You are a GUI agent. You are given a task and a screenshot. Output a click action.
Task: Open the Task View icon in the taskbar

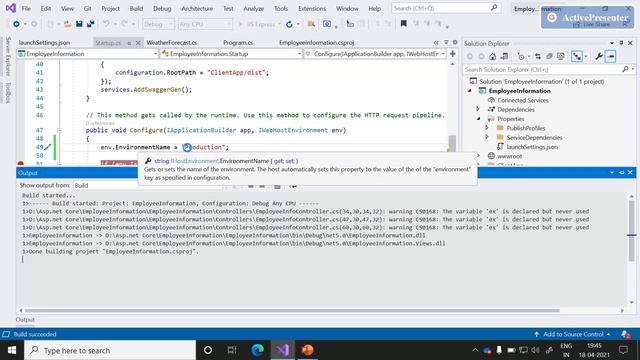coord(232,350)
